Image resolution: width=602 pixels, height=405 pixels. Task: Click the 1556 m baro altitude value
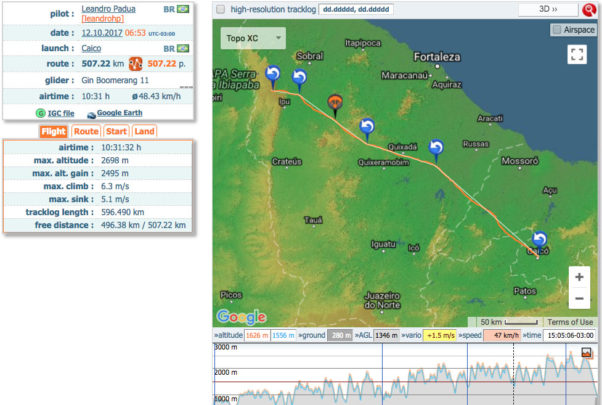[283, 335]
